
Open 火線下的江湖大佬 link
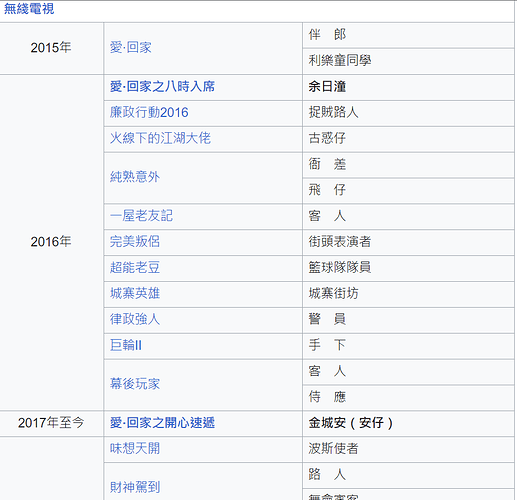160,138
